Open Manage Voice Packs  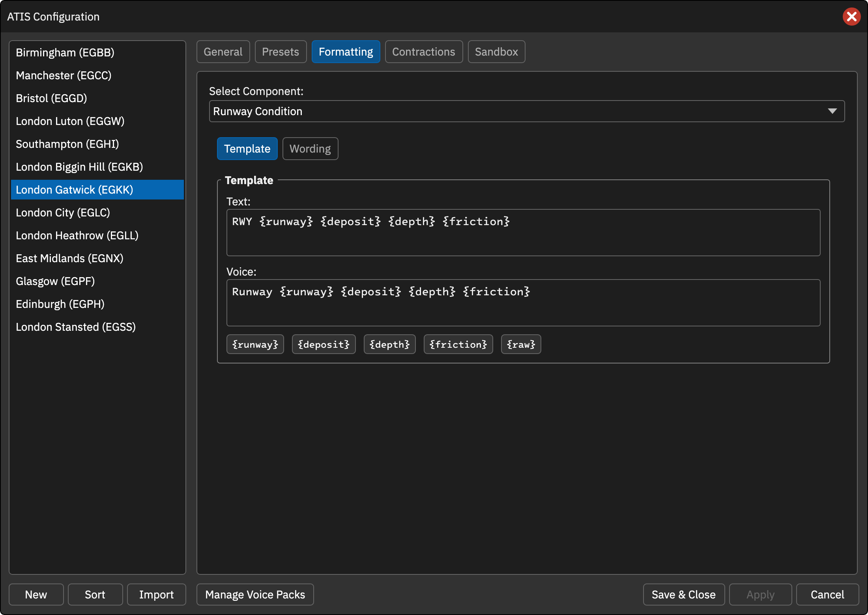point(255,594)
